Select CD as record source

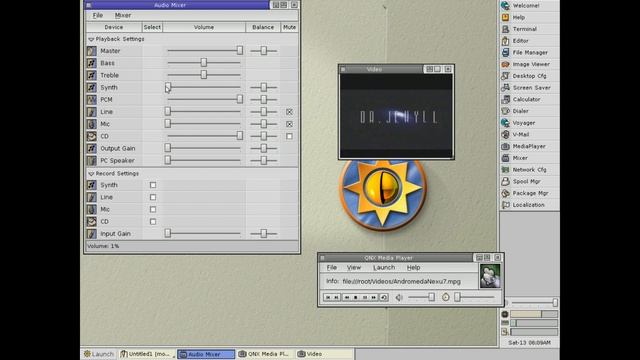(153, 222)
